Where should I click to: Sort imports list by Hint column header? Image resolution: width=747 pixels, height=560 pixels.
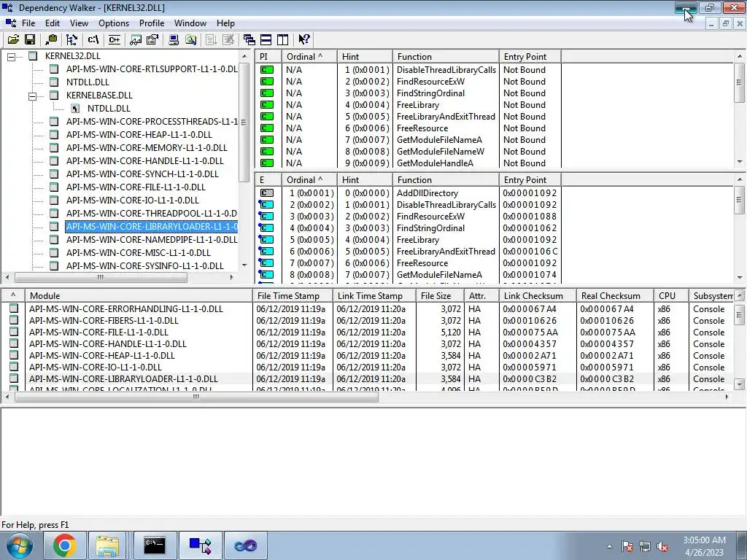[365, 57]
